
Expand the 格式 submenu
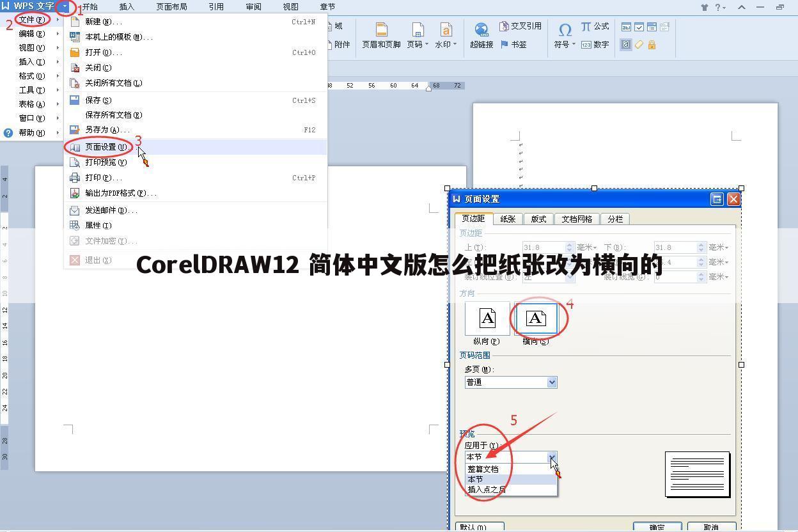click(58, 76)
